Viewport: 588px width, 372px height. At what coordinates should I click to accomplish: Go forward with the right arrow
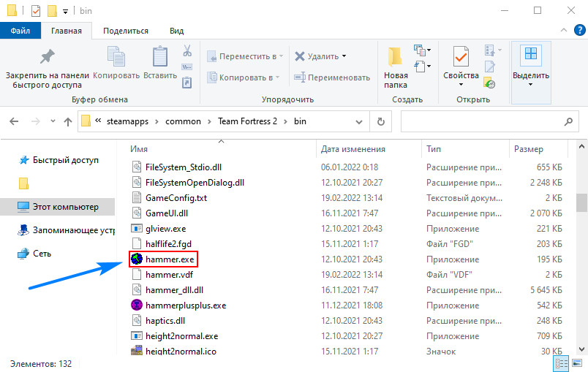[36, 121]
